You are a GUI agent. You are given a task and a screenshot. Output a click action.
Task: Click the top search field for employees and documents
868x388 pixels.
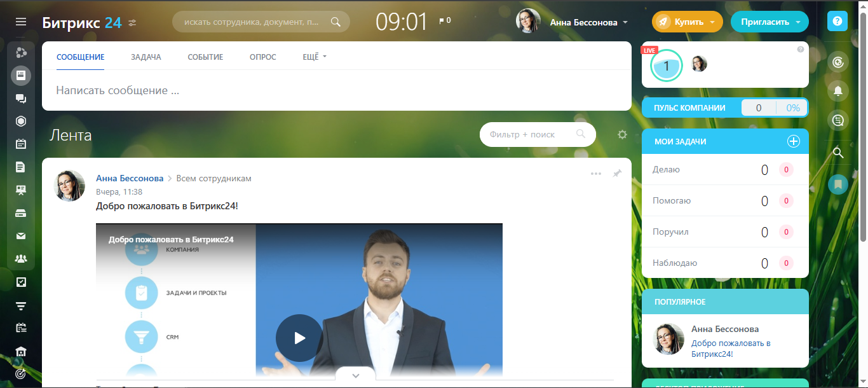pos(261,22)
